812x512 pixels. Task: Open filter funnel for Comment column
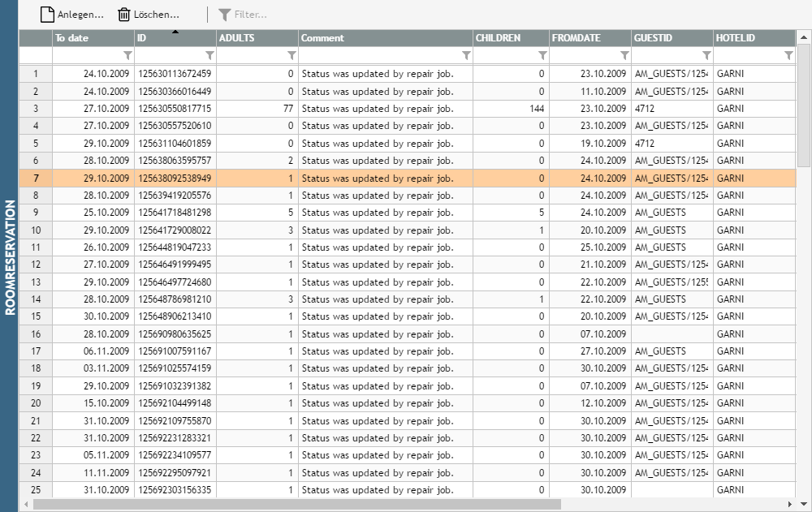point(466,55)
